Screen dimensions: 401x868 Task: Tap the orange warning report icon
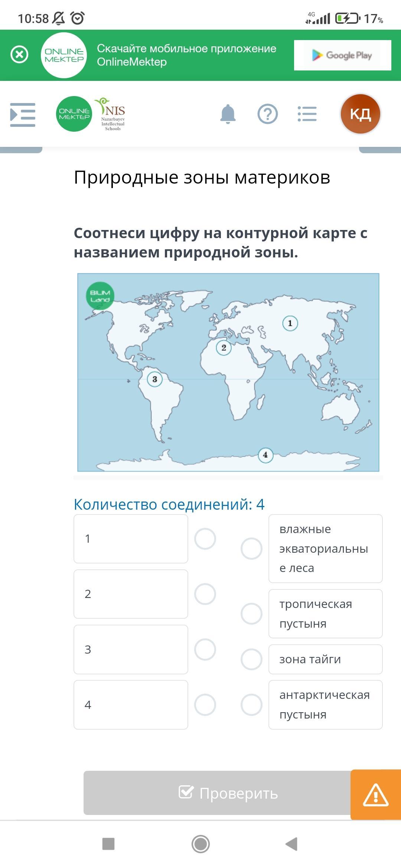(x=376, y=795)
